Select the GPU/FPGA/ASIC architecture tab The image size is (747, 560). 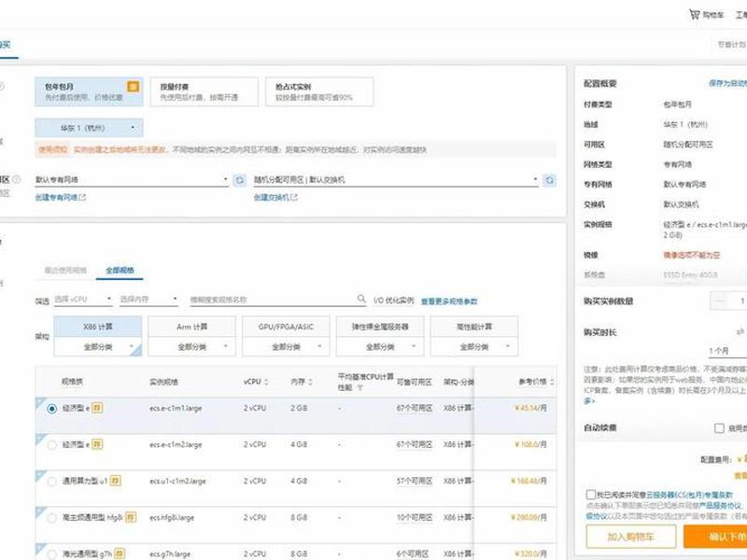286,327
